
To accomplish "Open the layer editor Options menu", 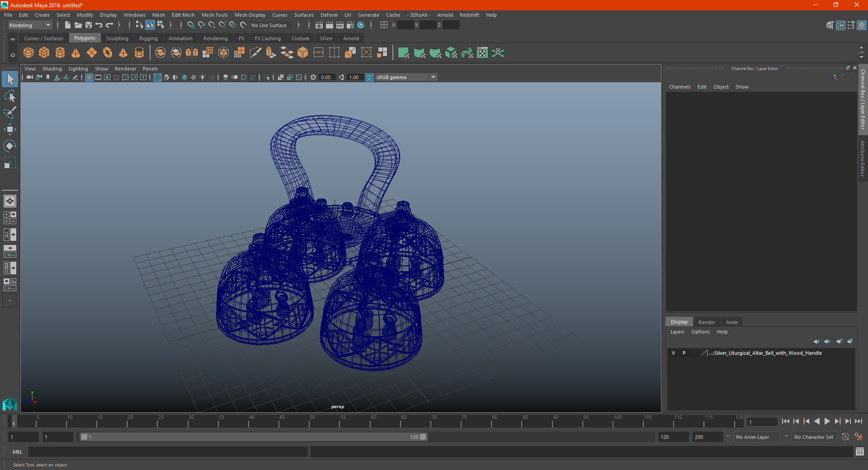I will (700, 332).
